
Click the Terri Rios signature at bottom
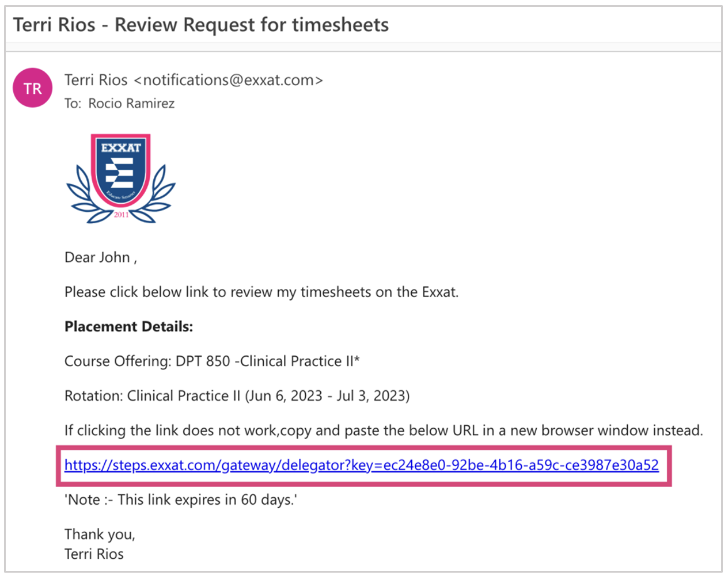(x=94, y=554)
